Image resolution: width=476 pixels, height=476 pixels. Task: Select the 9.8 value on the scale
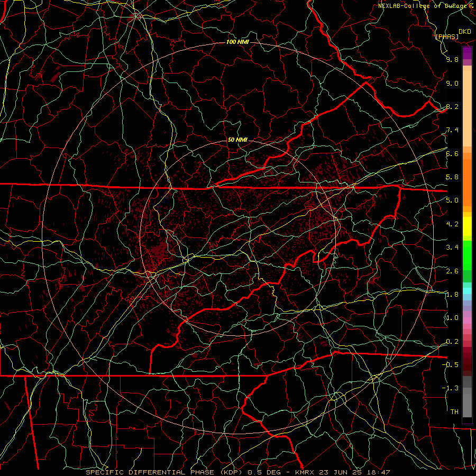452,59
